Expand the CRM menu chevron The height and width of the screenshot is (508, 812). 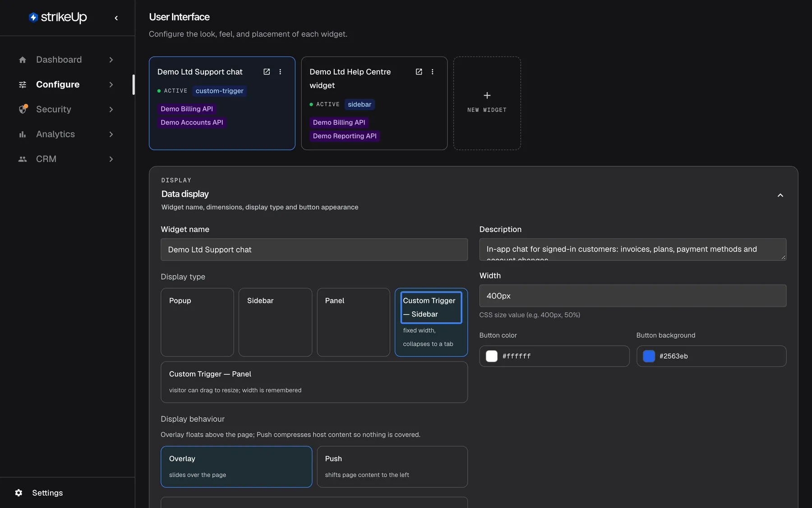[x=111, y=159]
